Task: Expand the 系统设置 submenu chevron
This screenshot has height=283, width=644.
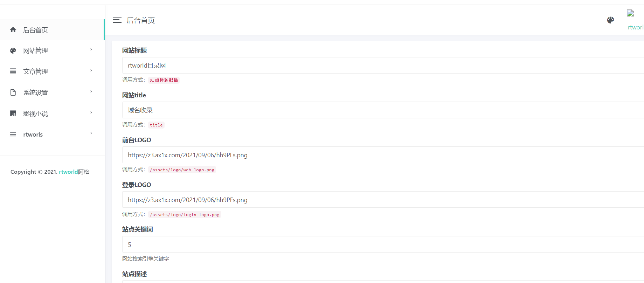Action: point(91,92)
